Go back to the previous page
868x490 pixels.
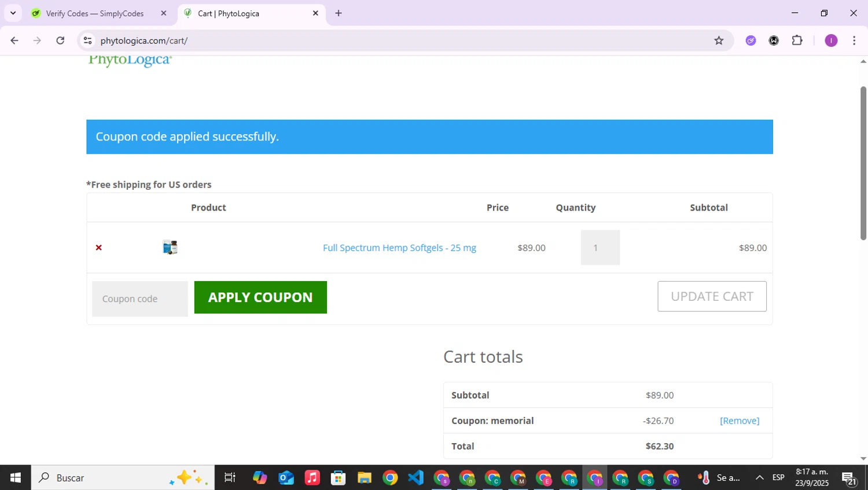[x=14, y=40]
